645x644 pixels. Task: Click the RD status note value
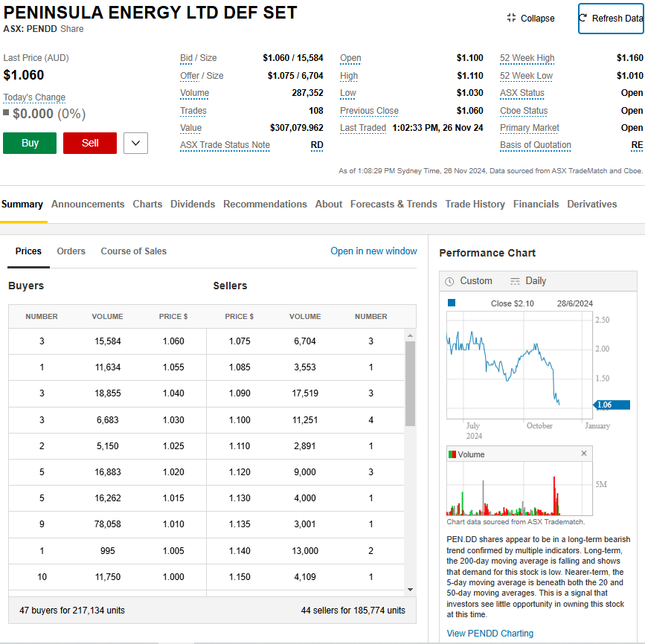point(317,145)
